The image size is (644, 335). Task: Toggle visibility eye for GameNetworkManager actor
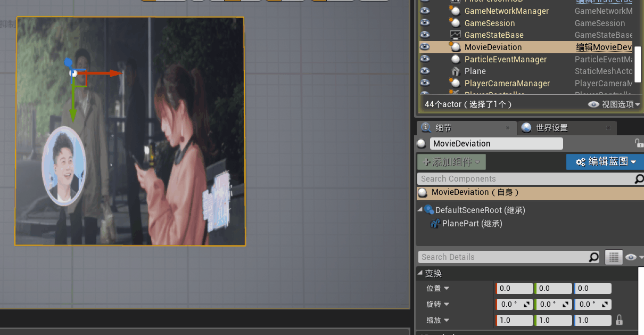[x=425, y=11]
